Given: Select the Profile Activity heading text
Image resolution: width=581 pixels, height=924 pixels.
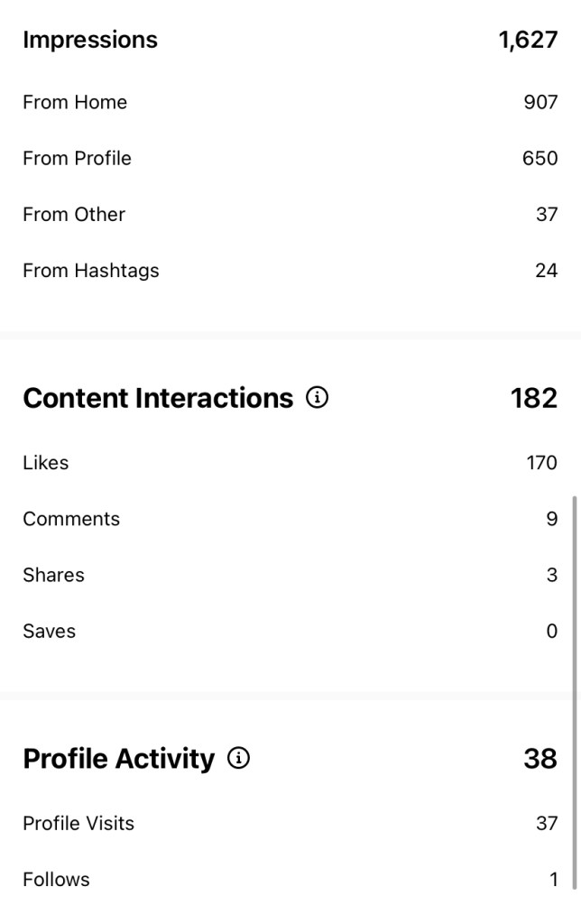Looking at the screenshot, I should (118, 759).
